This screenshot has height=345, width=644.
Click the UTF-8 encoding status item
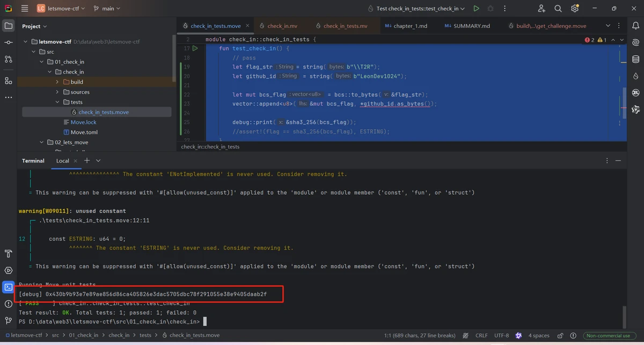(501, 335)
